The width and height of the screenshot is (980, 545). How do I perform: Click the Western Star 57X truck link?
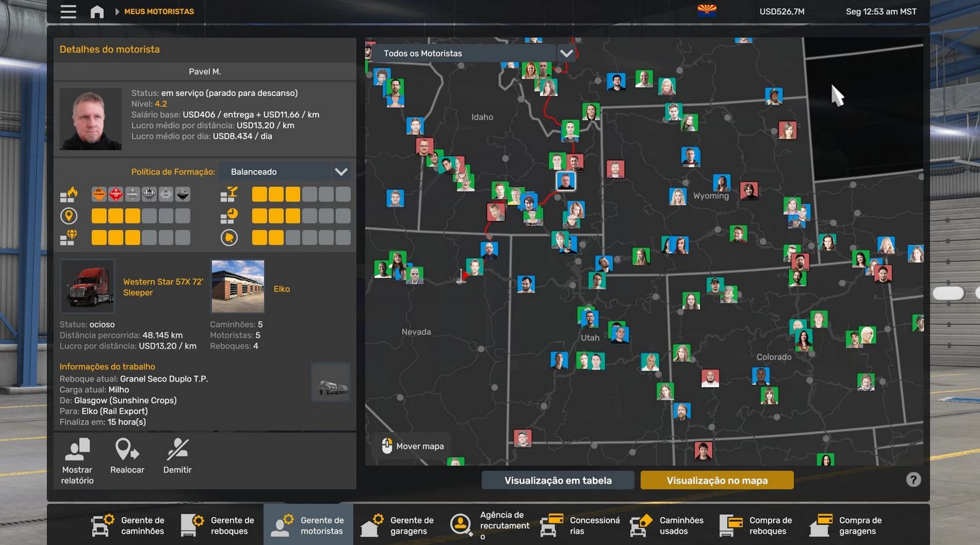click(x=163, y=287)
